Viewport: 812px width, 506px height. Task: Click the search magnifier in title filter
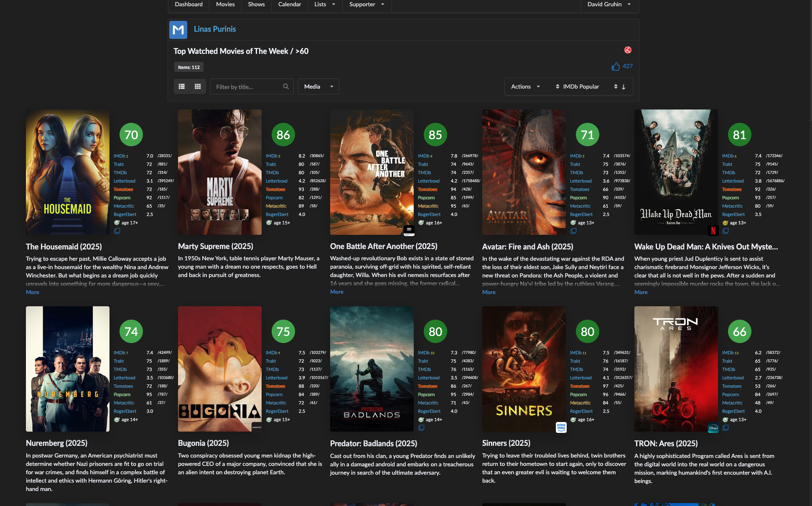click(x=286, y=86)
